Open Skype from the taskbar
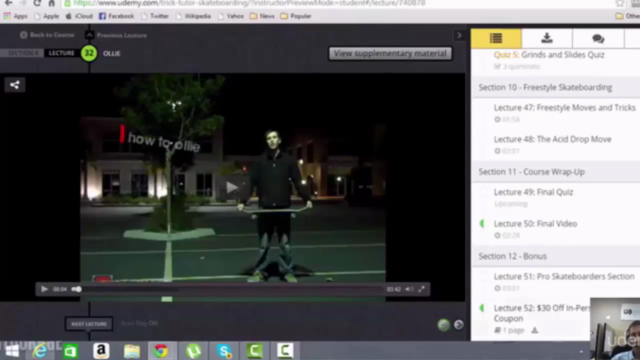 click(x=224, y=351)
